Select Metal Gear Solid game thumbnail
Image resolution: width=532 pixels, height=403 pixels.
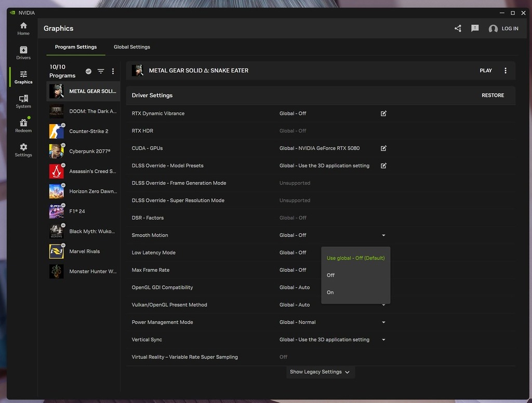[x=56, y=91]
